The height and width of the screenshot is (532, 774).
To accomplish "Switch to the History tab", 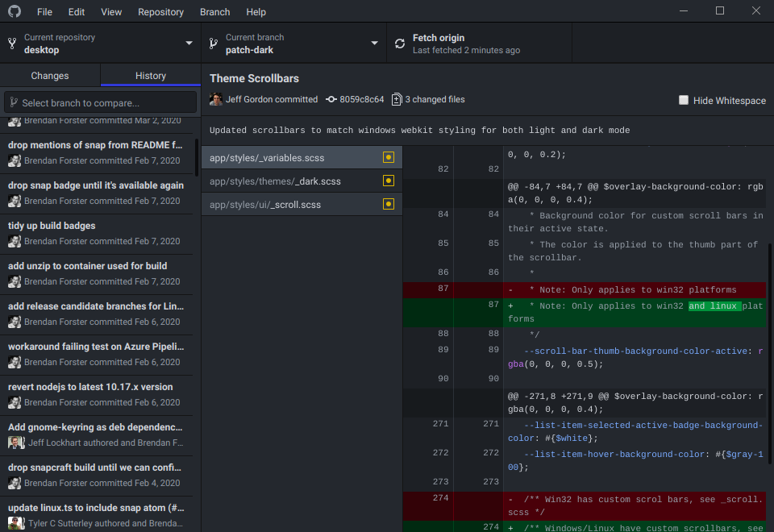I will (x=151, y=76).
